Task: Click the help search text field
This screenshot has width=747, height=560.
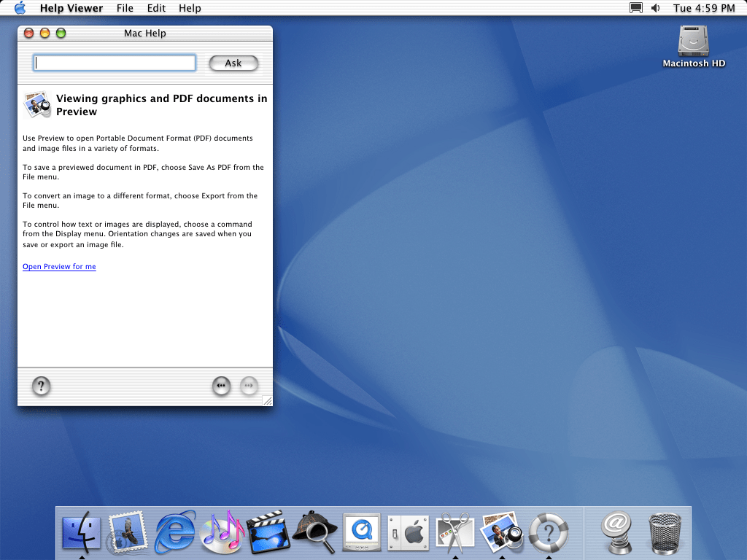Action: click(x=115, y=63)
